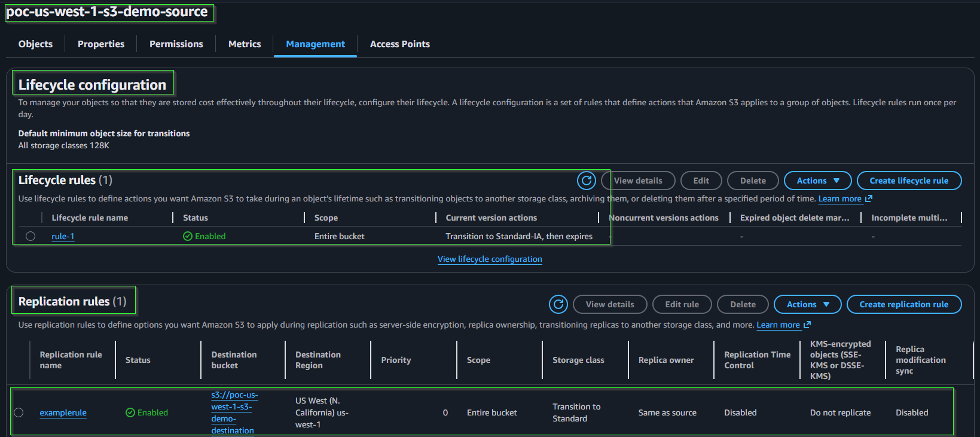The image size is (980, 437).
Task: Click lifecycle View details button
Action: coord(638,181)
